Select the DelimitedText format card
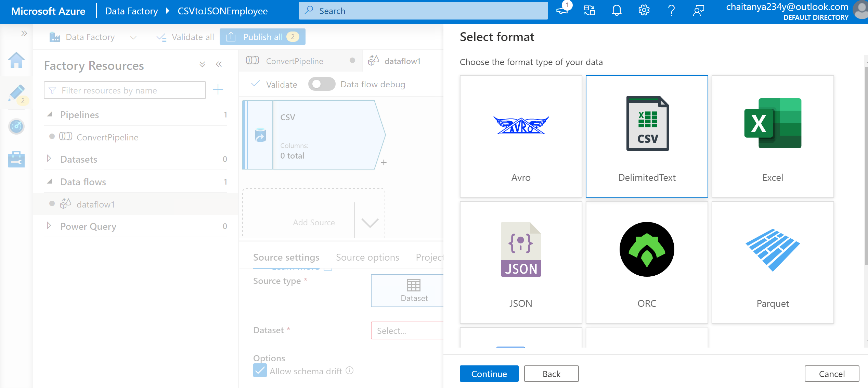Image resolution: width=868 pixels, height=388 pixels. click(647, 136)
